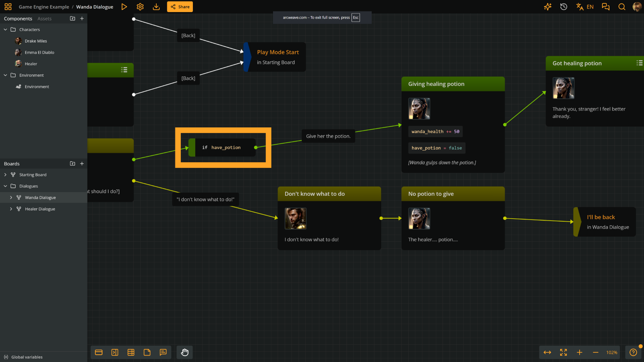Open Got healing potion element list icon
The width and height of the screenshot is (644, 362).
point(639,63)
